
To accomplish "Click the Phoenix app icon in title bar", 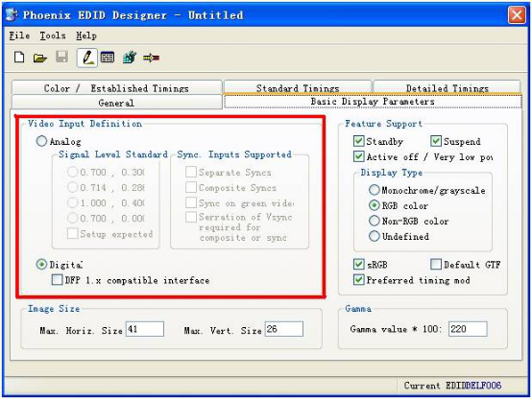I will point(12,15).
